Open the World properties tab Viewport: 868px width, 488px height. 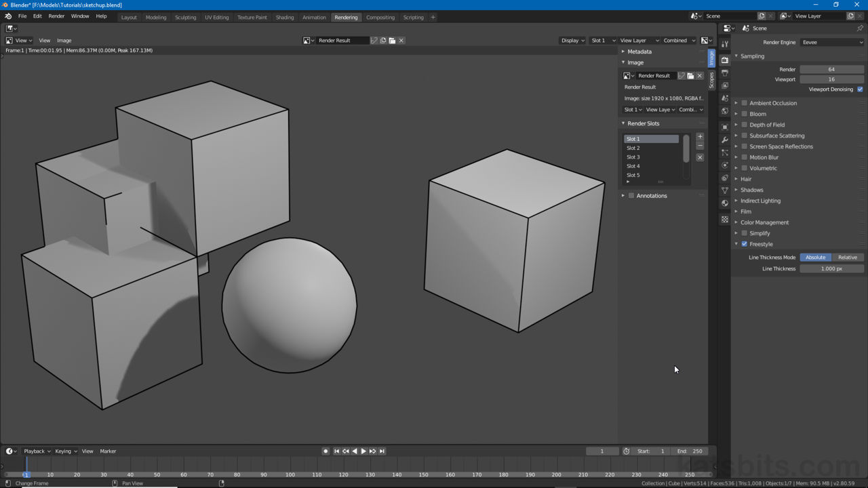(x=725, y=111)
